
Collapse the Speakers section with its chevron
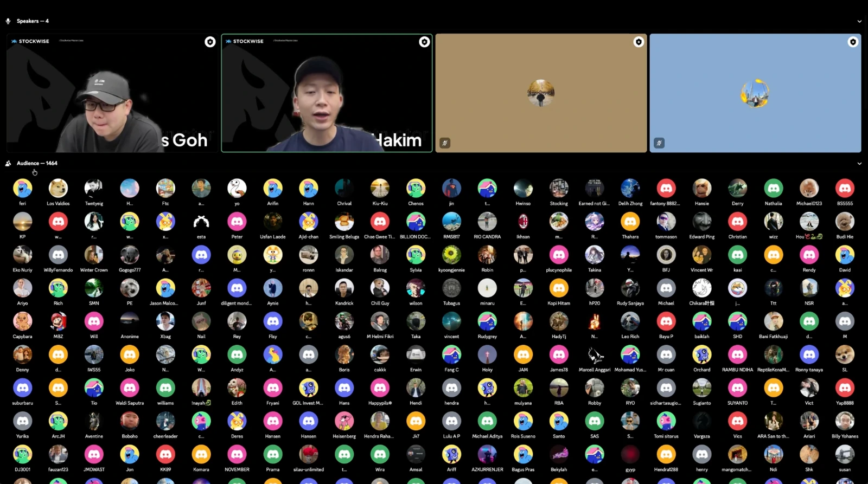point(859,22)
